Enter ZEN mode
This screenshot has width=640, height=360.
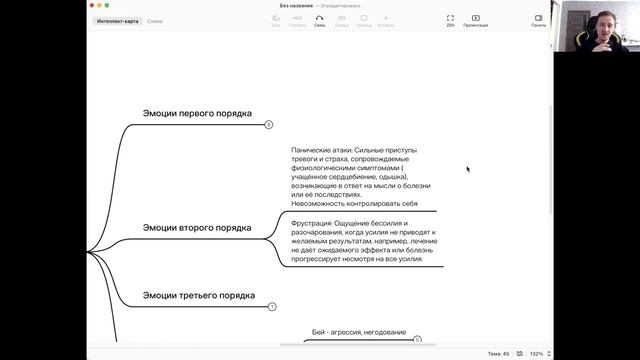[450, 21]
